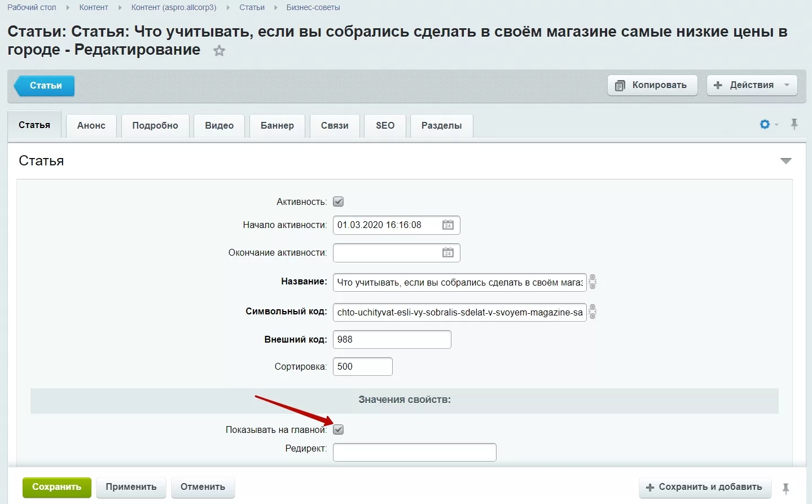Screen dimensions: 812x504
Task: Collapse the Статья section with the triangle
Action: point(786,161)
